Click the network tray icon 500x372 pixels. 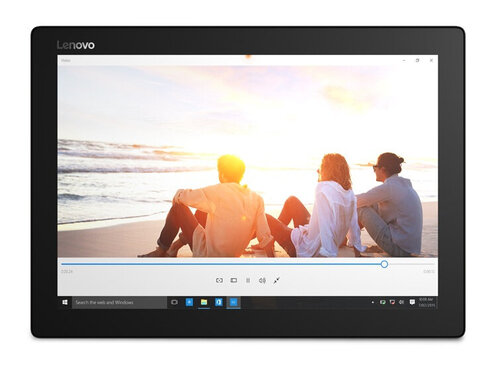[x=392, y=302]
